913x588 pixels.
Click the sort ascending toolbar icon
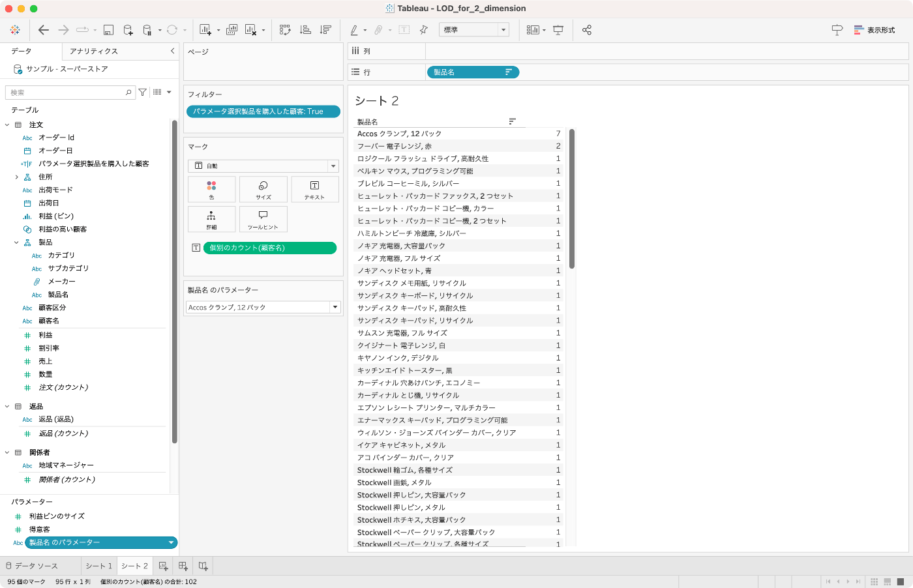click(305, 30)
